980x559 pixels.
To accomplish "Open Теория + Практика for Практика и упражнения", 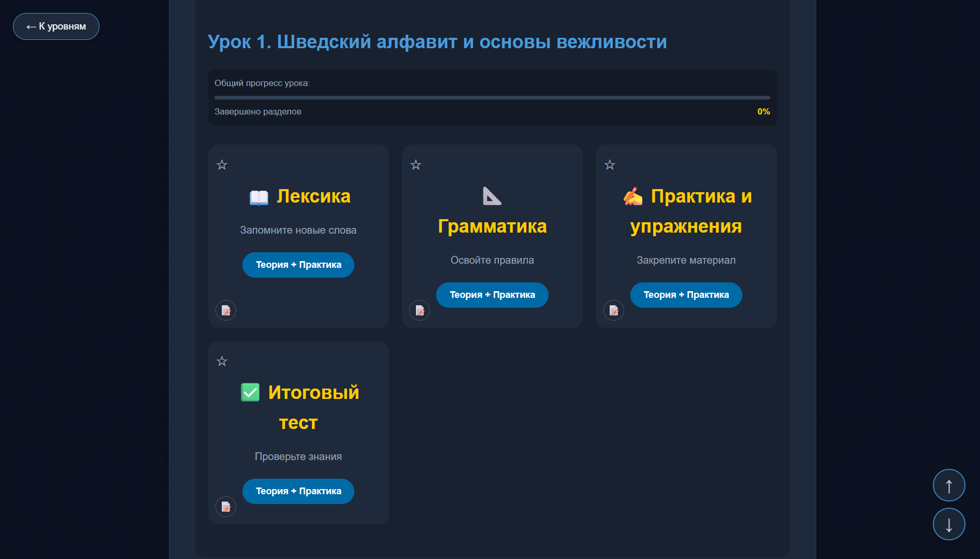I will click(686, 295).
